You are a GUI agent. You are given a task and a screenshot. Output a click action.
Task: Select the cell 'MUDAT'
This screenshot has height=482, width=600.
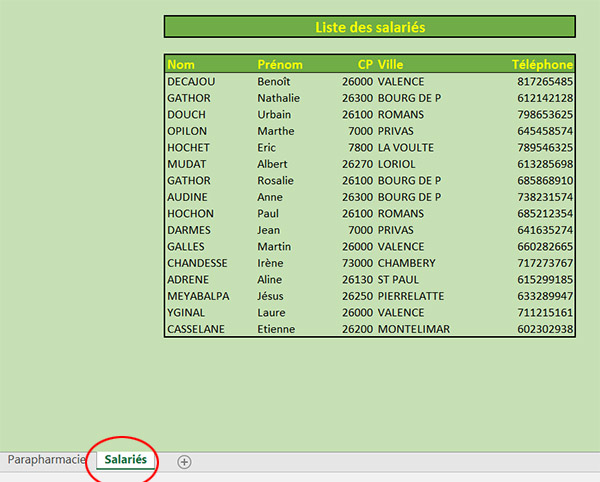tap(186, 164)
